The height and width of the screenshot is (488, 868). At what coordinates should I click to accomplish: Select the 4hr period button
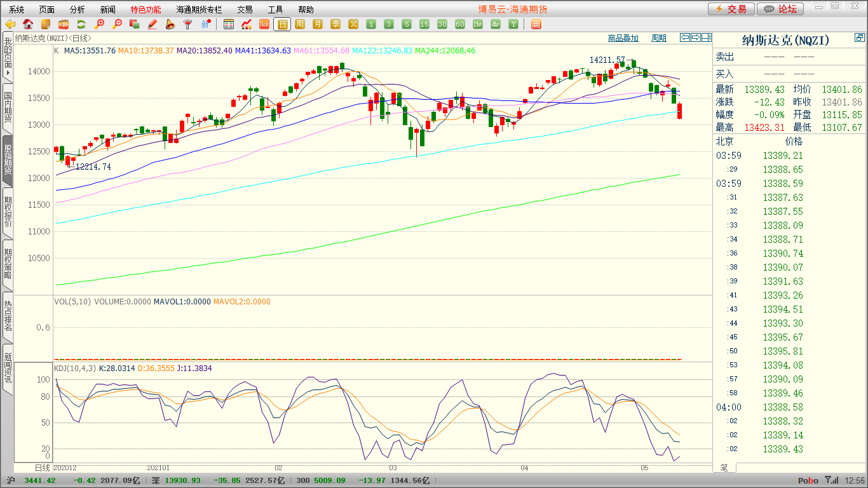(496, 24)
